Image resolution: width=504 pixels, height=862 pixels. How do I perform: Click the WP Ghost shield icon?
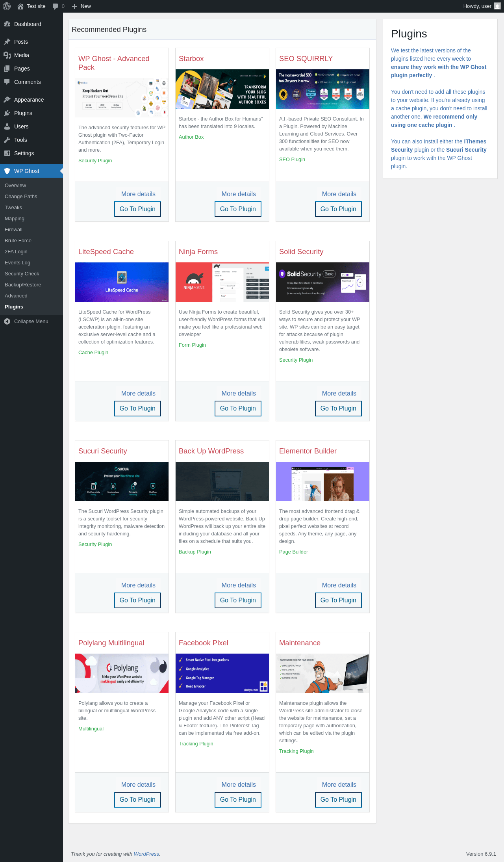pyautogui.click(x=7, y=171)
